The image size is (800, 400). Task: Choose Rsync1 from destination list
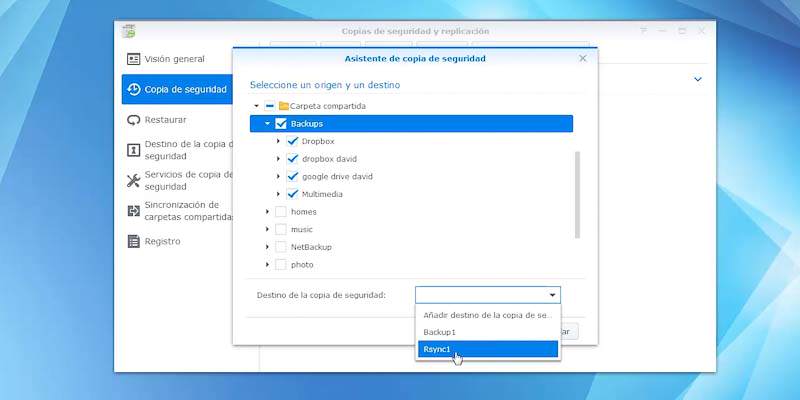pos(488,349)
